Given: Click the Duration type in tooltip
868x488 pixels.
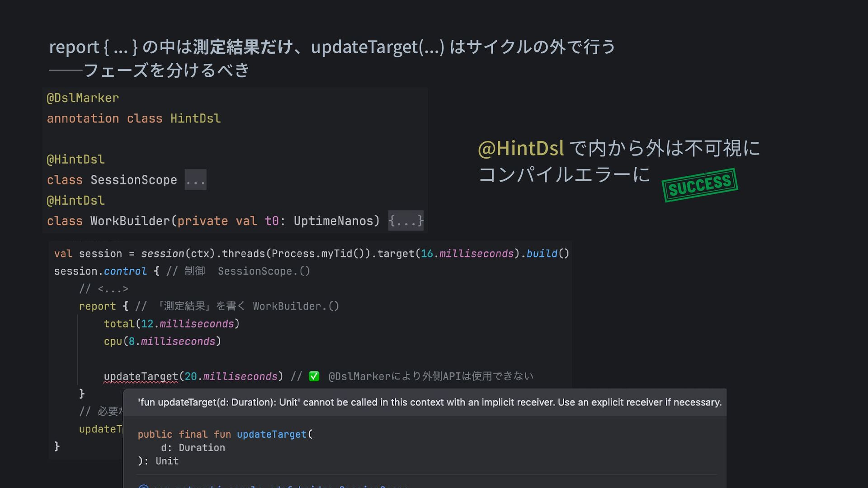Looking at the screenshot, I should 202,448.
